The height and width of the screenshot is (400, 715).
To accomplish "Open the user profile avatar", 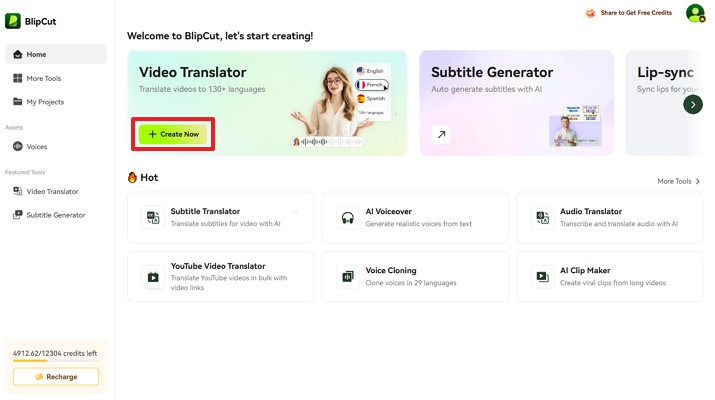I will (x=695, y=13).
